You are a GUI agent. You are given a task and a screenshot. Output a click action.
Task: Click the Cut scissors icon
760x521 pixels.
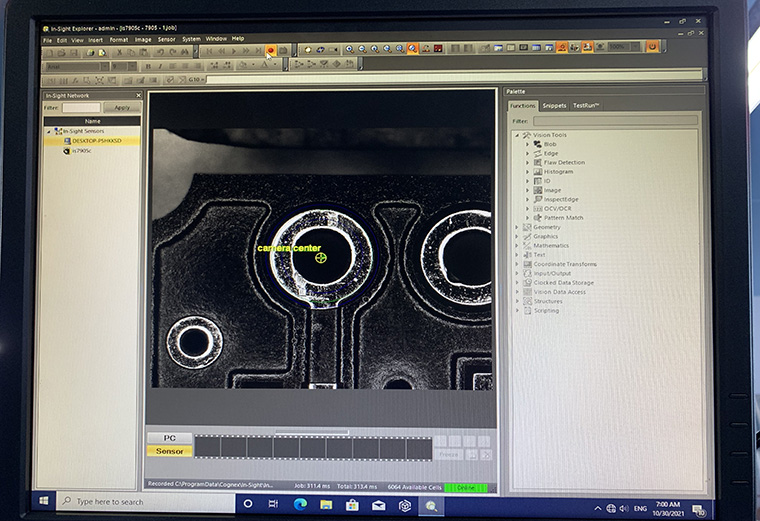[x=119, y=52]
